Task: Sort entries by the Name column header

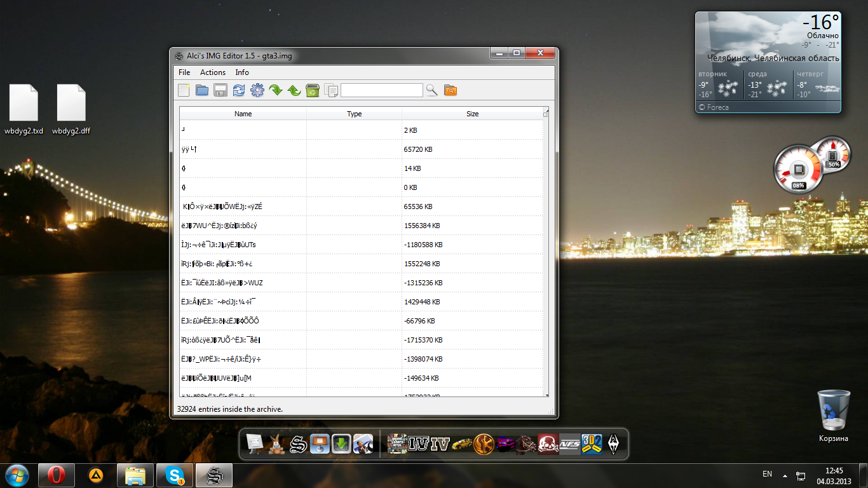Action: point(243,114)
